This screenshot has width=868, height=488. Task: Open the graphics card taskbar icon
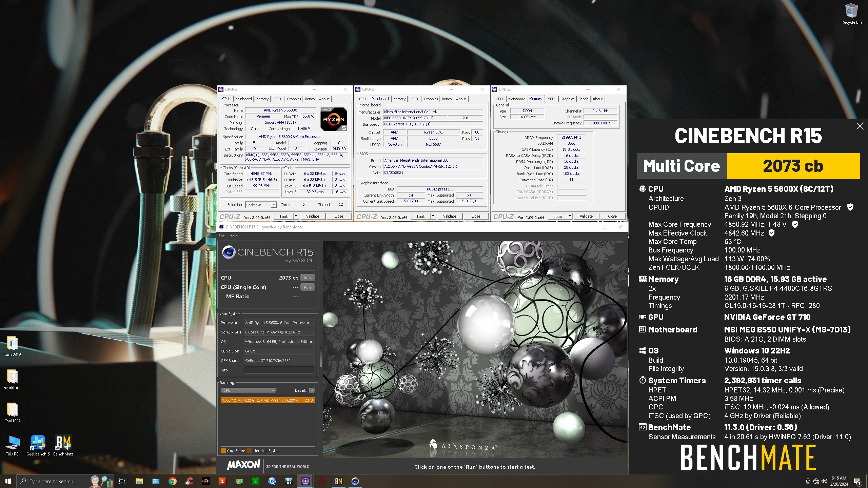point(239,481)
